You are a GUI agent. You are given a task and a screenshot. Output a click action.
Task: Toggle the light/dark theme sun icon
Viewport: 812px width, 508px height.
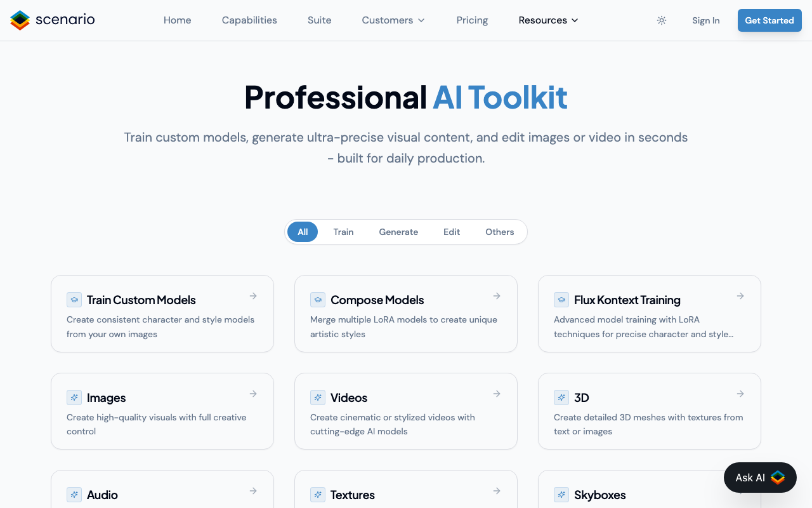(662, 20)
